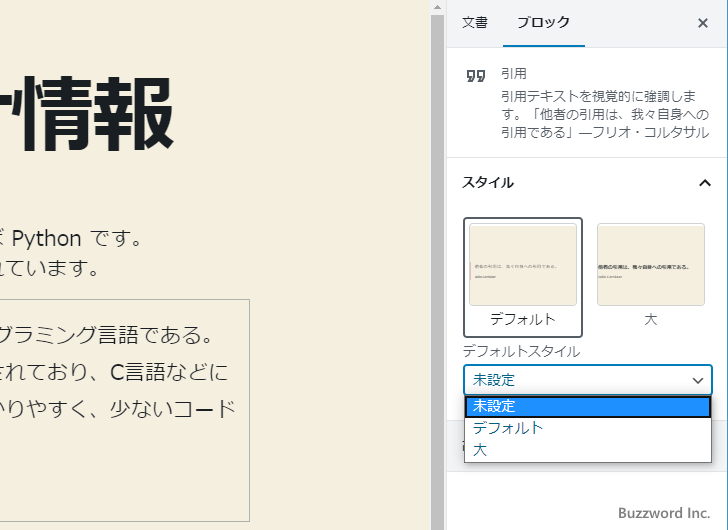Click the 大 caption under the style preview
The image size is (728, 530).
click(650, 319)
